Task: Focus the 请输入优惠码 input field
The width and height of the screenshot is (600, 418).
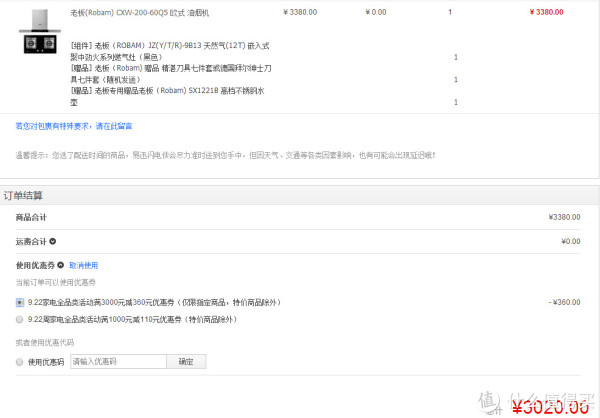Action: point(118,361)
